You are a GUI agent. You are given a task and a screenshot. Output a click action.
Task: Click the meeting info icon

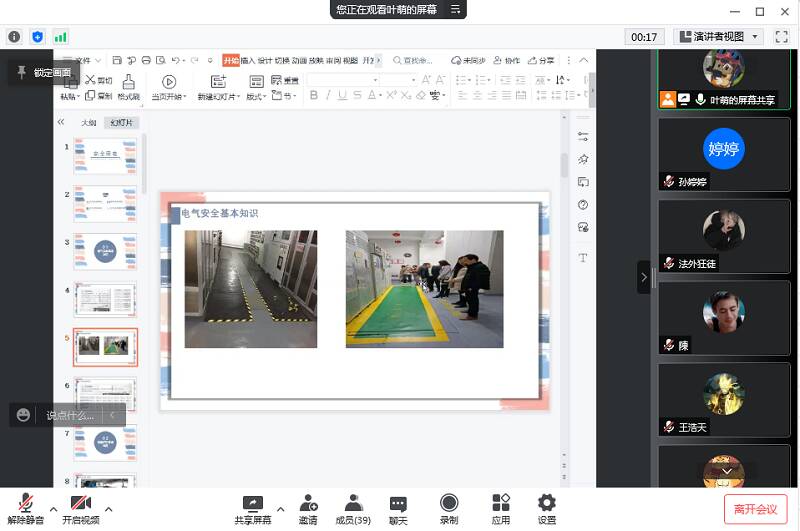point(14,37)
